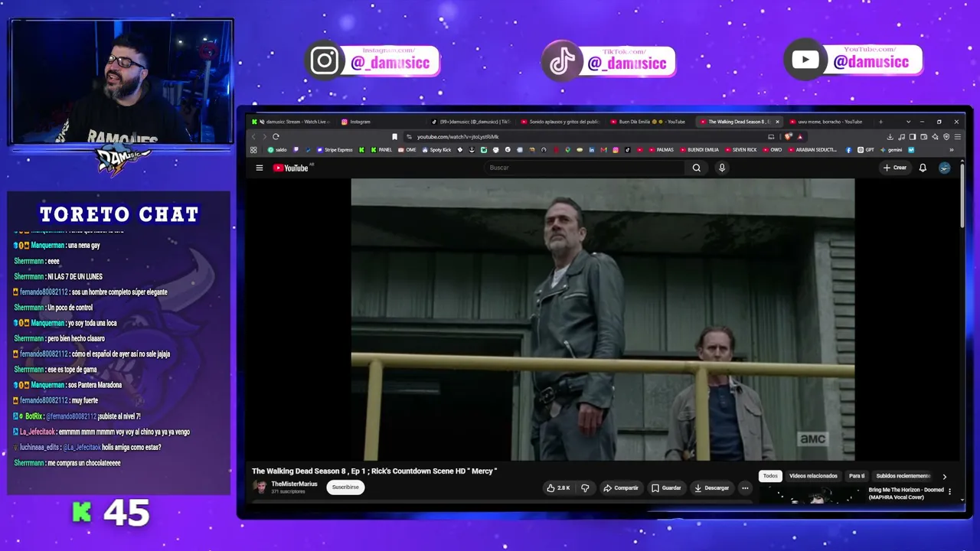This screenshot has width=980, height=551.
Task: Open YouTube notifications bell
Action: [923, 168]
